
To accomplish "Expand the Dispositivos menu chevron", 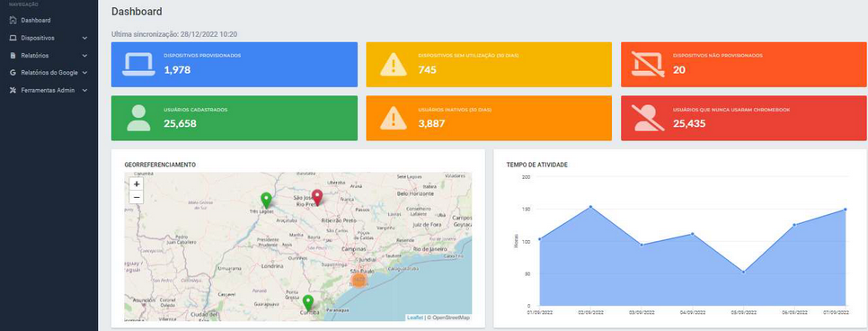I will click(x=84, y=39).
